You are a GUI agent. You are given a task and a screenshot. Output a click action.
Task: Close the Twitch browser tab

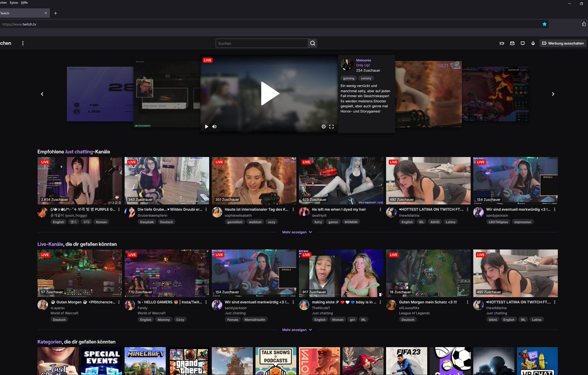(x=46, y=13)
